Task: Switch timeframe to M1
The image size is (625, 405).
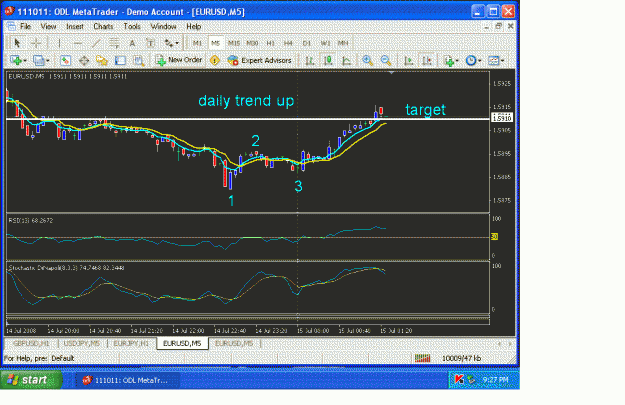Action: coord(197,43)
